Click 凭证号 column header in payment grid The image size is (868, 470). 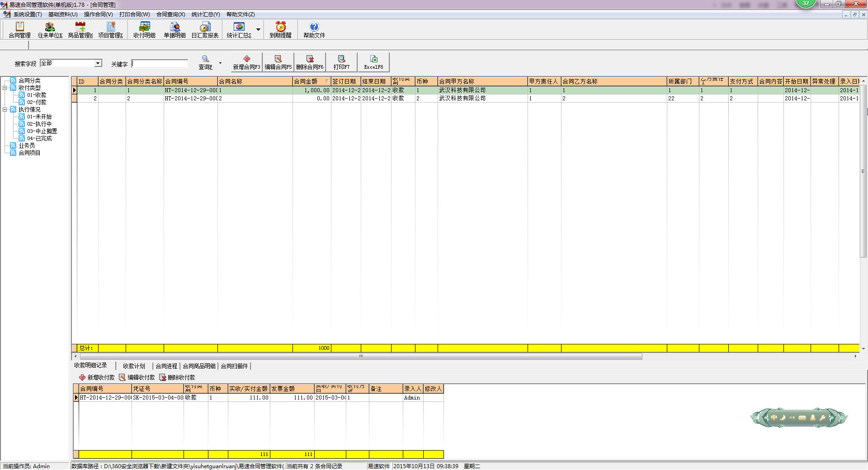click(157, 389)
